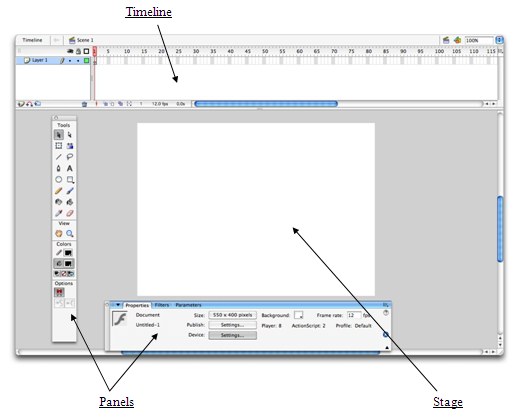
Task: Select the Fill Transform tool
Action: click(x=70, y=146)
